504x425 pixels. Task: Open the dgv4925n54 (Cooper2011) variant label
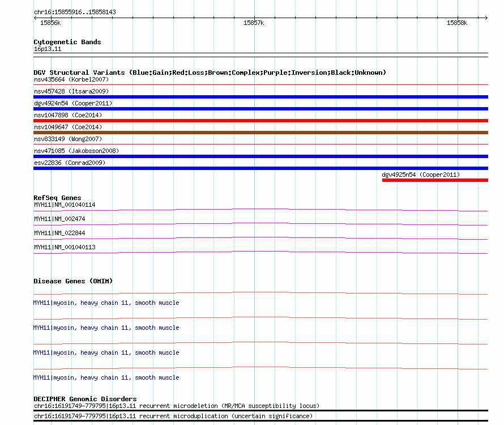click(x=421, y=175)
